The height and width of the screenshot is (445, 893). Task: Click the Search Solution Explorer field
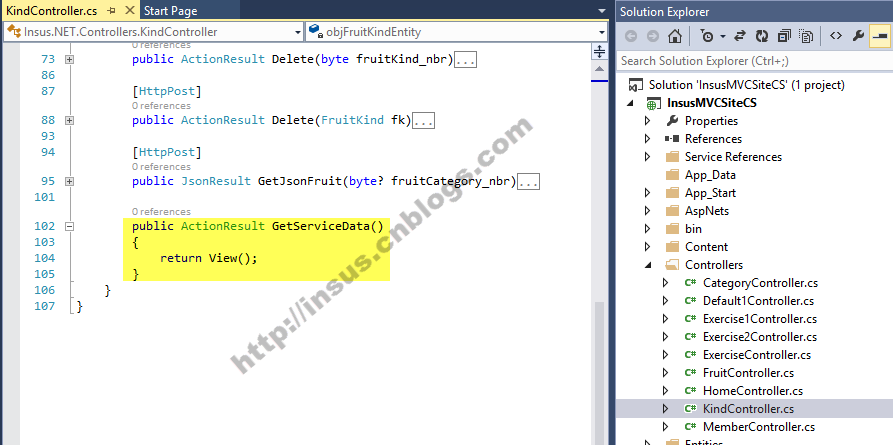coord(750,61)
